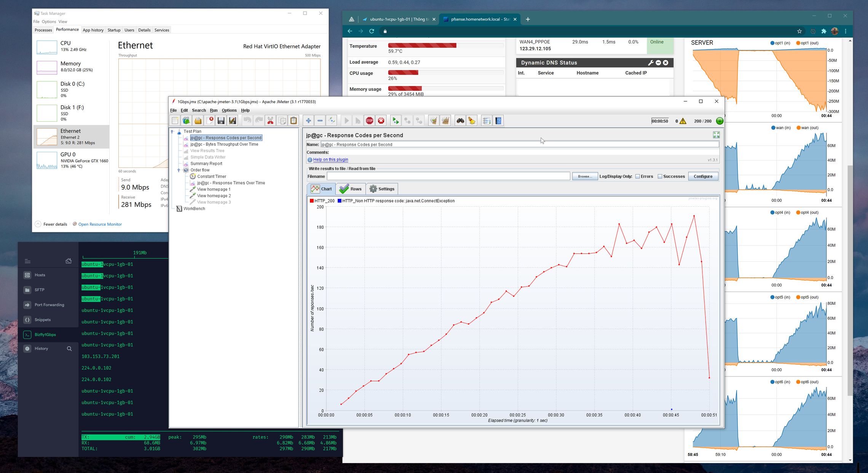Bookmark page with star icon in browser
This screenshot has width=868, height=473.
point(799,31)
